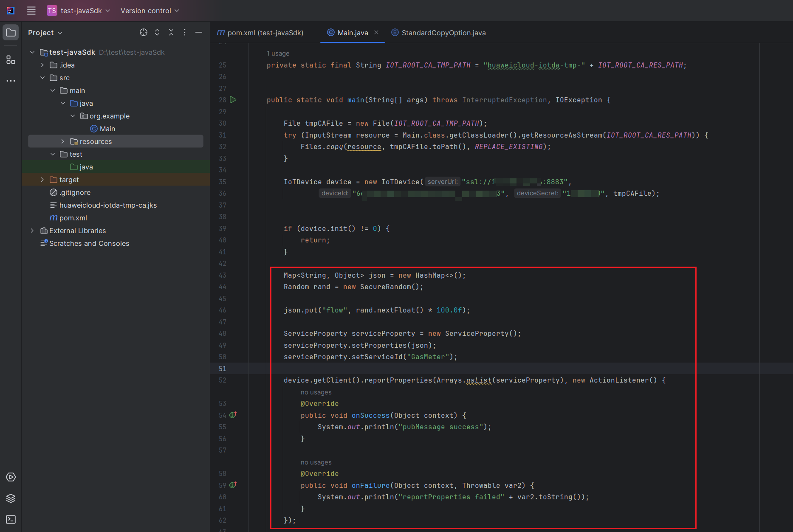Select huaweicloud-iotda-tmp-ca.jks file in tree
Image resolution: width=793 pixels, height=532 pixels.
(108, 205)
